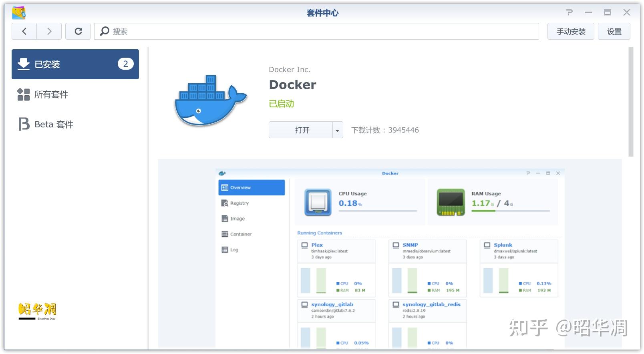Viewport: 644px width, 354px height.
Task: Click the Beta 套件 B icon
Action: (24, 124)
